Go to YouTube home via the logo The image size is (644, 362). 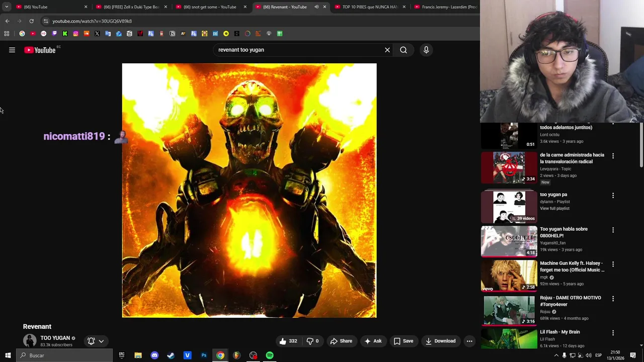tap(40, 50)
